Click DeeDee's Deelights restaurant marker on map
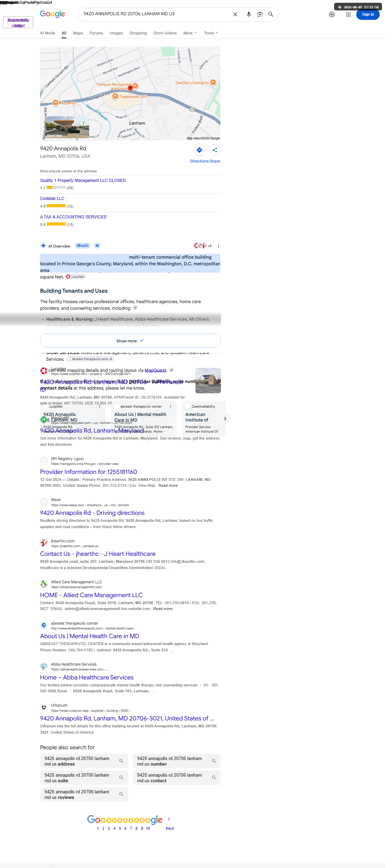390x868 pixels. point(213,82)
